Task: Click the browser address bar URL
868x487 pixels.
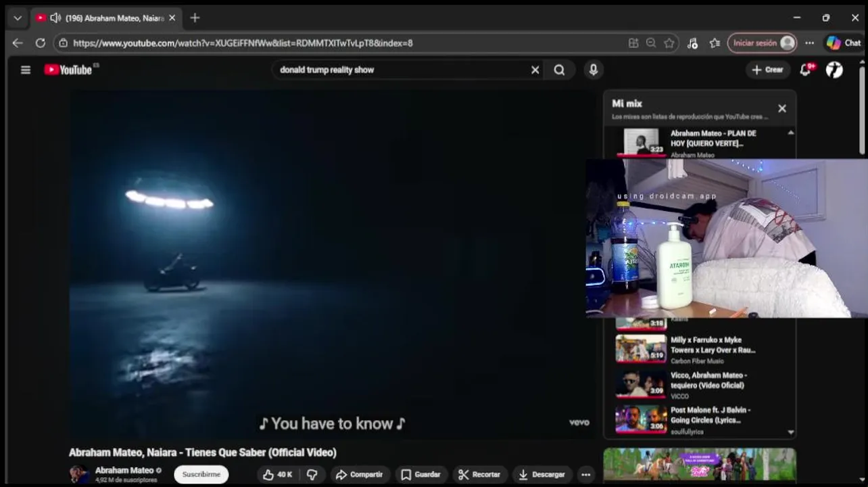Action: pos(243,43)
